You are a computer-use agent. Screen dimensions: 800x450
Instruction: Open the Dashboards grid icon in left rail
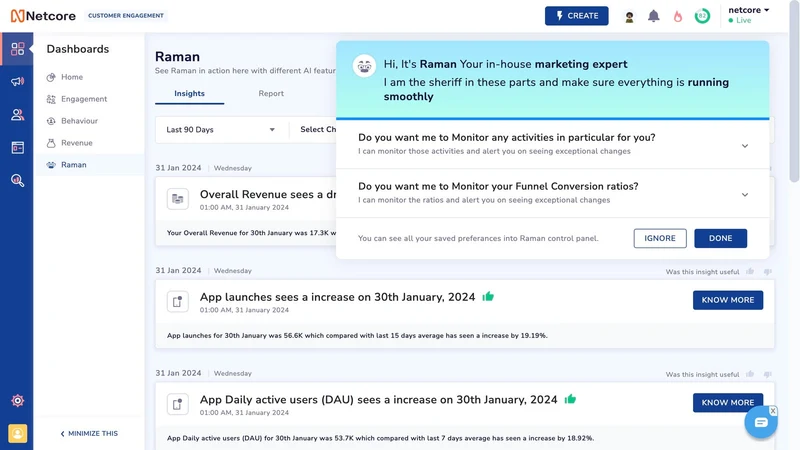17,48
